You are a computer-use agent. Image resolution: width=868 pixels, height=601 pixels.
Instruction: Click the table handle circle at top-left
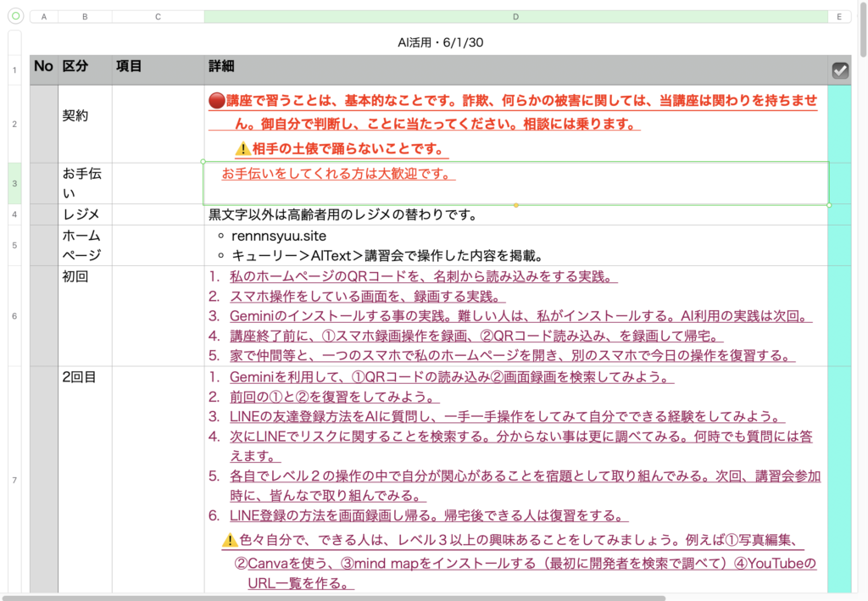pos(14,16)
